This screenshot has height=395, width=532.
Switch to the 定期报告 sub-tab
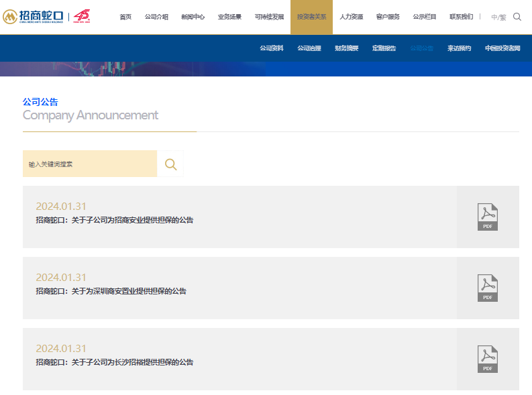(384, 48)
